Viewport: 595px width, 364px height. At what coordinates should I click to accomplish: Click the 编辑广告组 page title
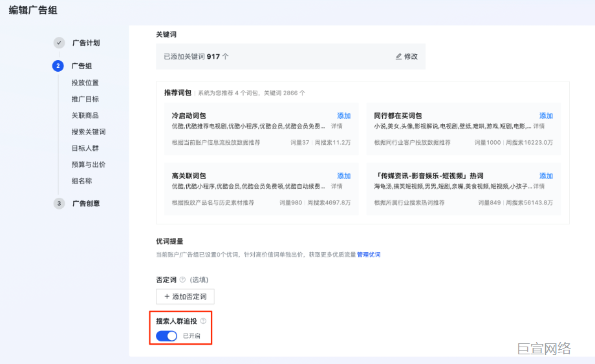(33, 10)
